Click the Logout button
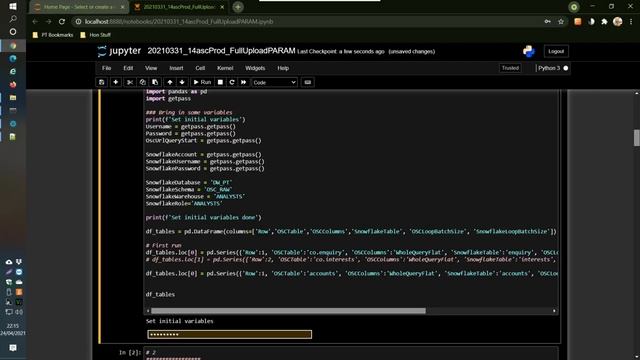This screenshot has width=640, height=360. (556, 51)
